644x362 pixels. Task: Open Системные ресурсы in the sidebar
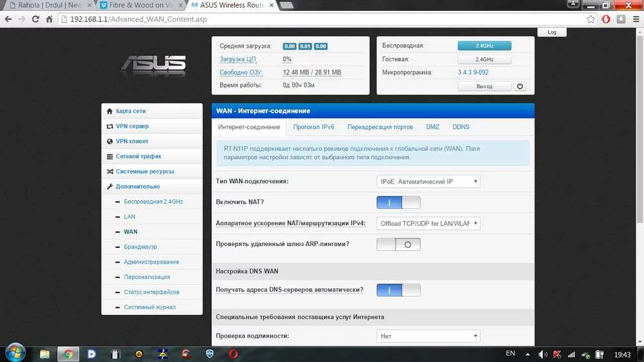click(x=152, y=171)
